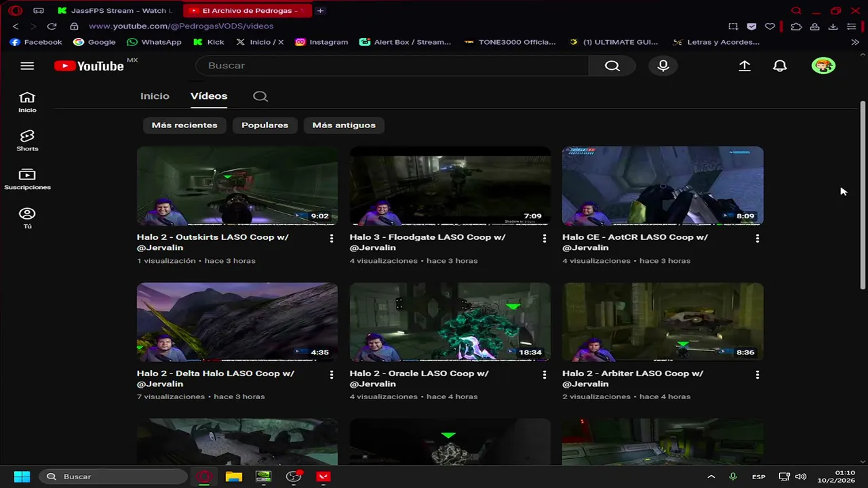Open the Tú section in sidebar

27,218
